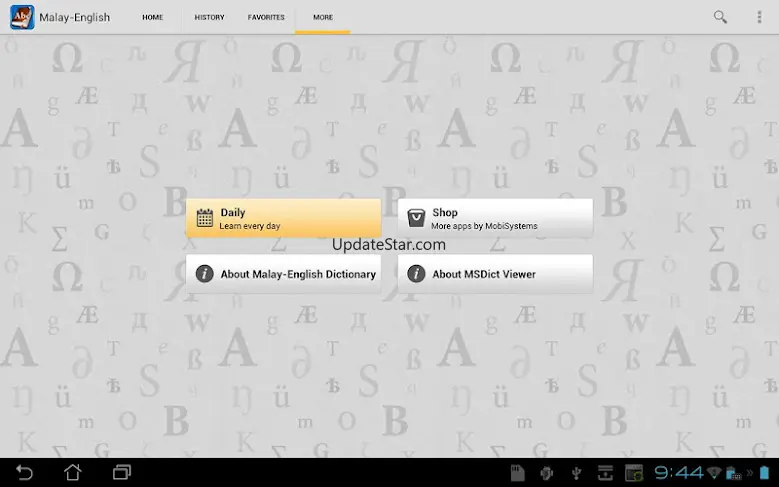779x487 pixels.
Task: Click the calendar icon on Daily
Action: click(x=204, y=218)
